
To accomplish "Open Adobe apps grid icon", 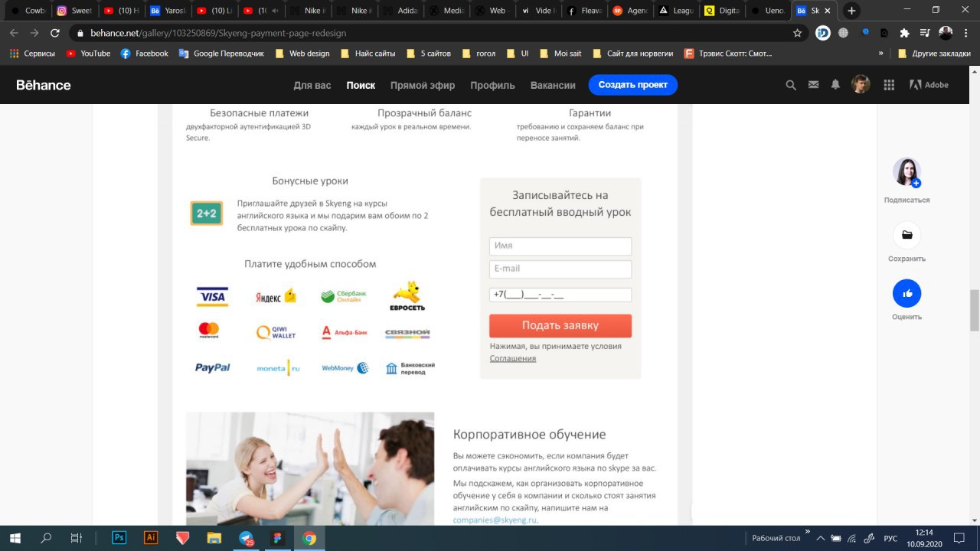I will point(889,85).
